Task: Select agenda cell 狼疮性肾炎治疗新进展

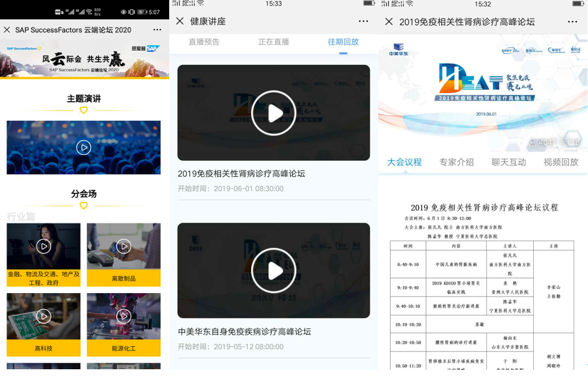Action: 456,306
